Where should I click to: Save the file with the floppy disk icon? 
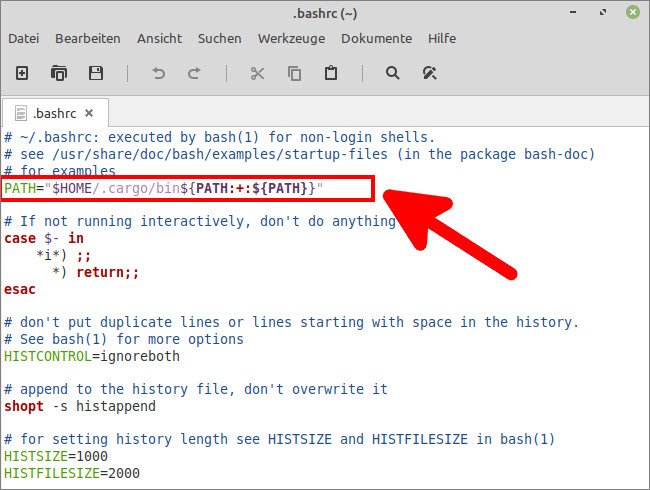click(96, 73)
